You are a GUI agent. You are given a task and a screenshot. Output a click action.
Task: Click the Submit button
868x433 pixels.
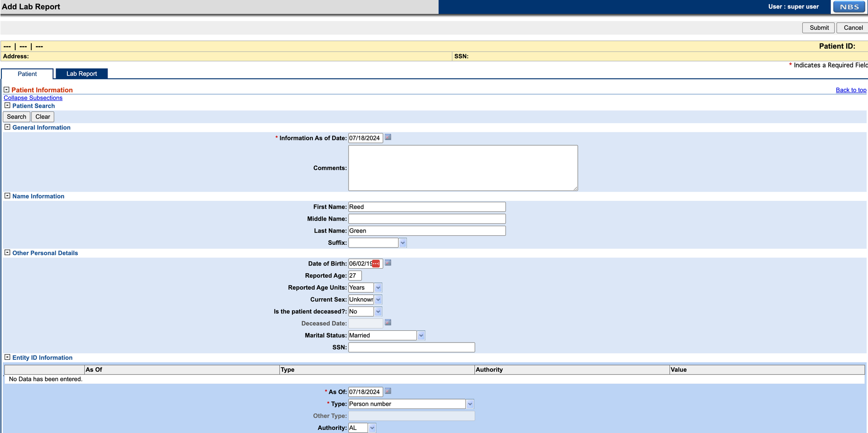[818, 28]
